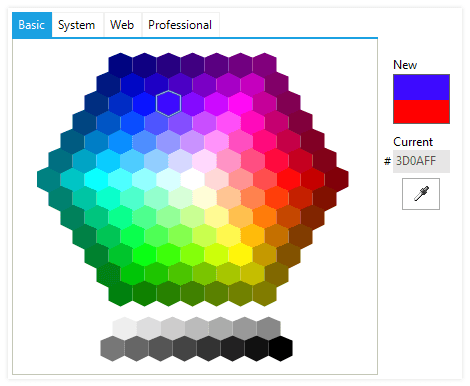Choose the bright orange hexagon swatch

[265, 217]
